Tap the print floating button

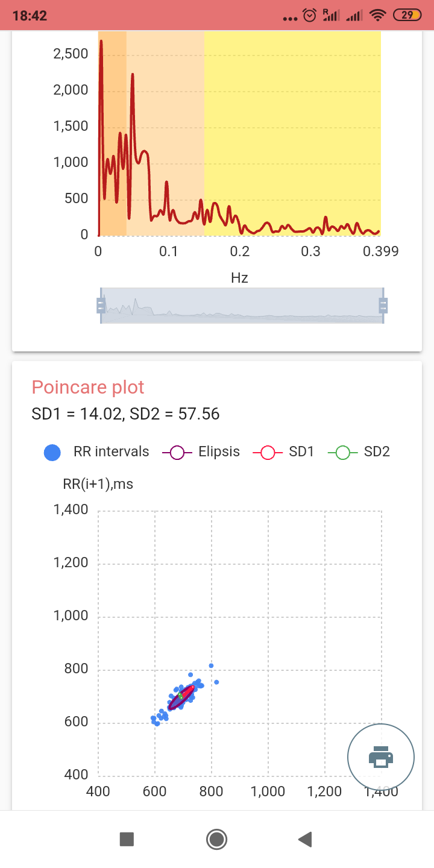click(381, 756)
